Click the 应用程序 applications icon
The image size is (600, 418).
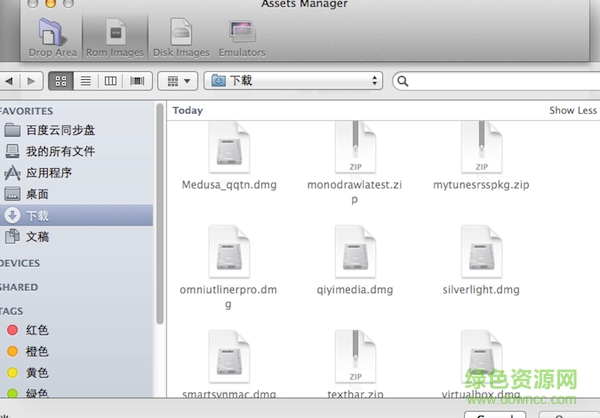coord(12,173)
